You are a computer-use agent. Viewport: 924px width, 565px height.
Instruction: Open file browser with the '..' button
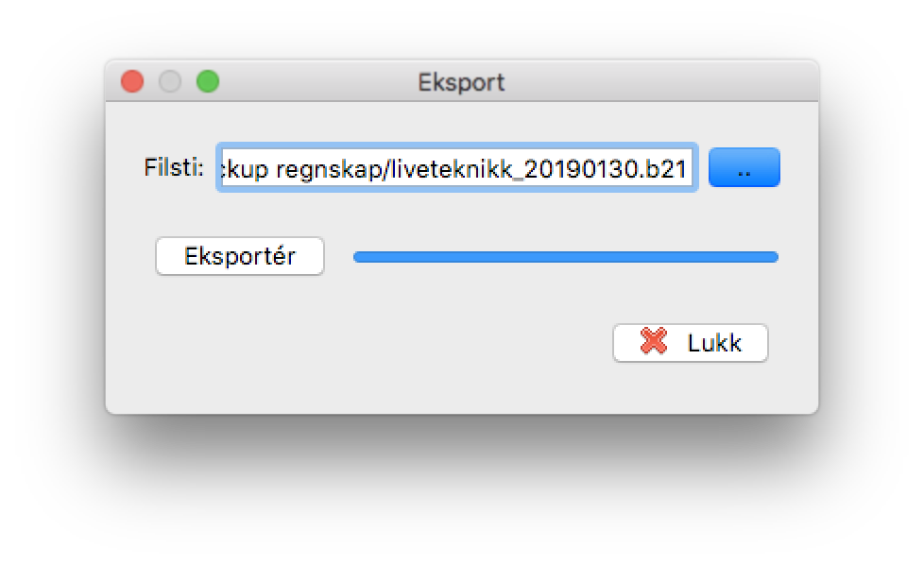(x=744, y=168)
